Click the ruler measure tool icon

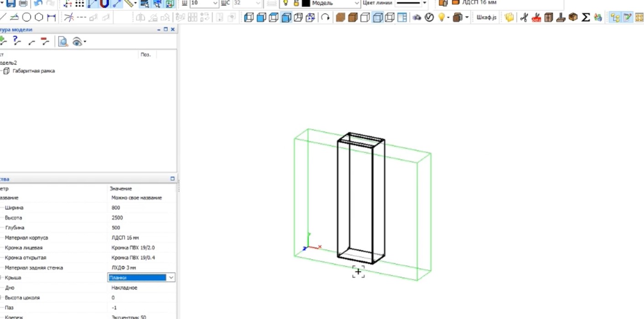(x=129, y=4)
